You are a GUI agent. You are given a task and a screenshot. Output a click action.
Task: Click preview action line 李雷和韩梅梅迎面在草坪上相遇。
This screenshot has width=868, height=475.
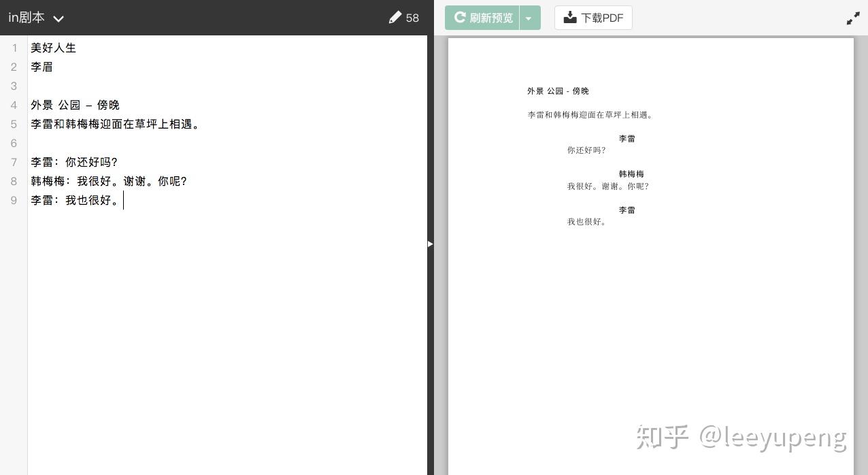click(590, 115)
